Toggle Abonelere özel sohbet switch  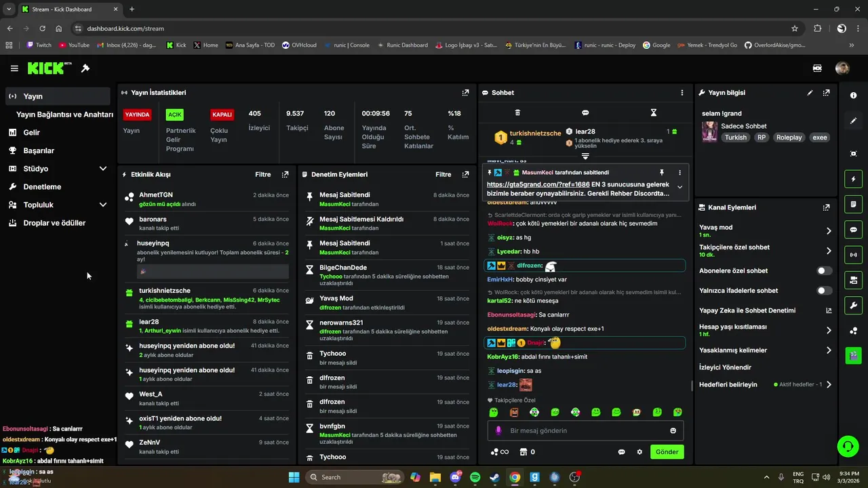824,270
